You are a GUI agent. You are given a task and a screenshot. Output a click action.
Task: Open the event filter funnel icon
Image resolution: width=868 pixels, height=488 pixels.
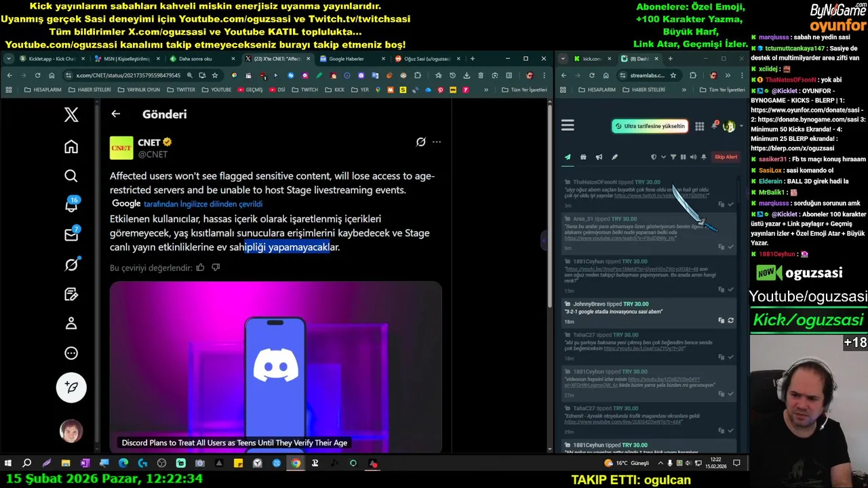click(x=673, y=157)
